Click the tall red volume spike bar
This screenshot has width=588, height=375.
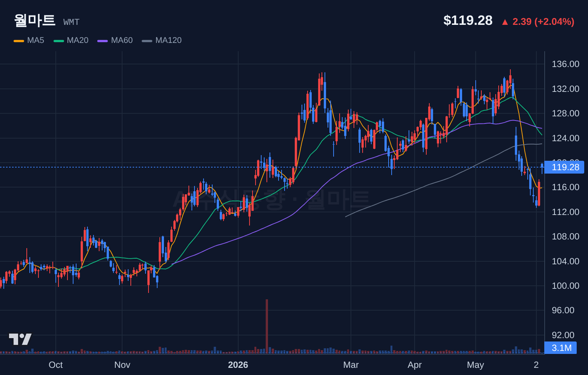click(x=267, y=326)
